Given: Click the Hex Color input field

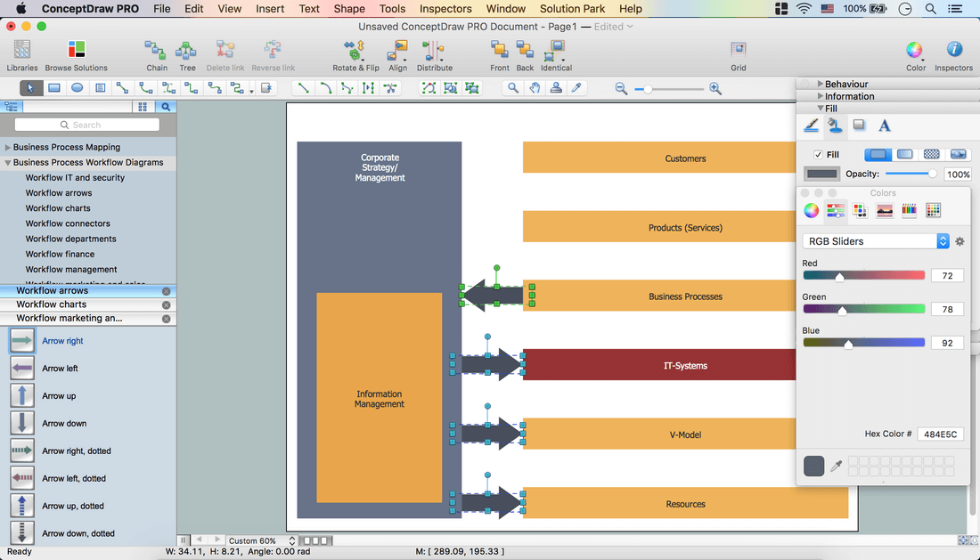Looking at the screenshot, I should (940, 434).
